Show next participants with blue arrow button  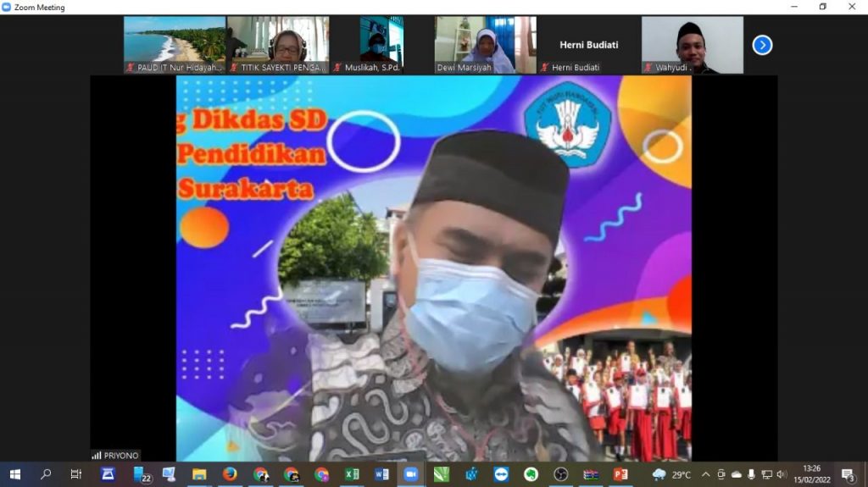tap(762, 45)
